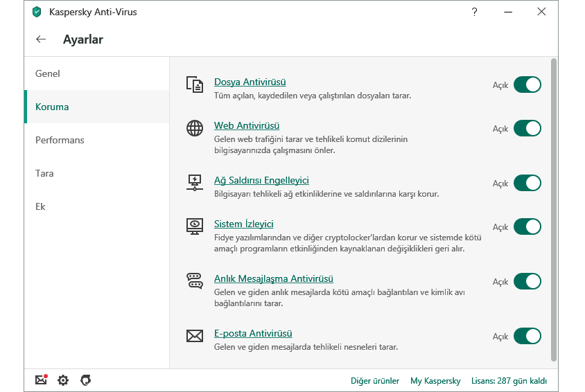
Task: Click the Sistem İzleyici monitor eye icon
Action: tap(195, 226)
